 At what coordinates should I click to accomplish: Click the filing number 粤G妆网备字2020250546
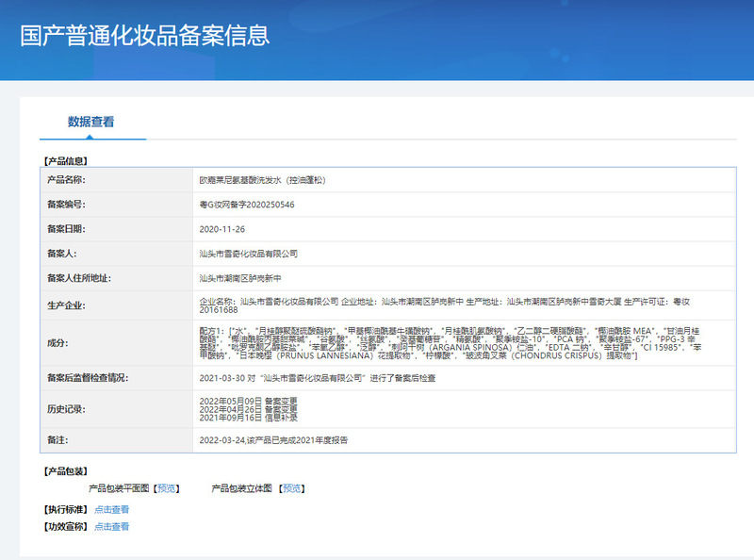(247, 204)
